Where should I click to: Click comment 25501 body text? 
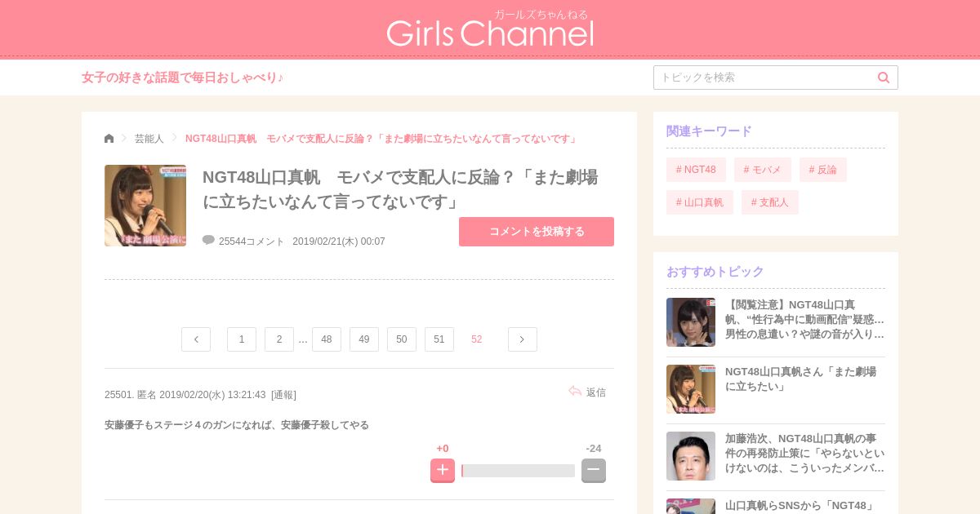pyautogui.click(x=237, y=425)
